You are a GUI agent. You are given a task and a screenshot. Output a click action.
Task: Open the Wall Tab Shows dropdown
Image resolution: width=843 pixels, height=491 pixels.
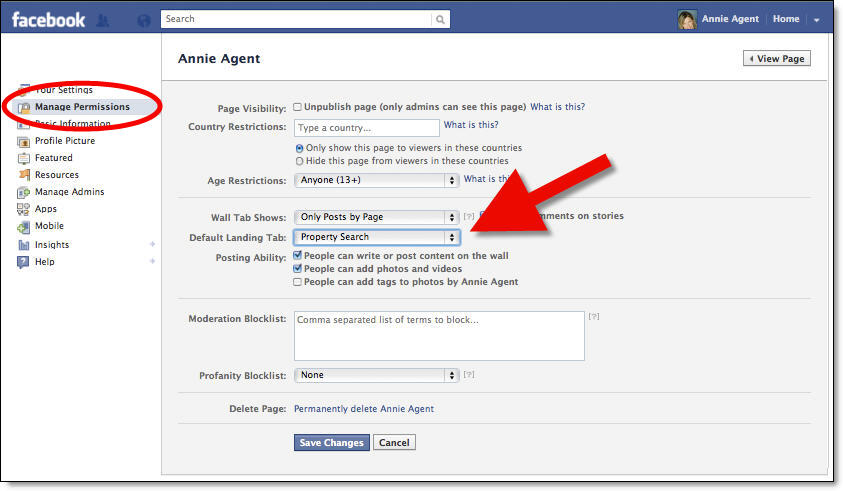(x=376, y=217)
